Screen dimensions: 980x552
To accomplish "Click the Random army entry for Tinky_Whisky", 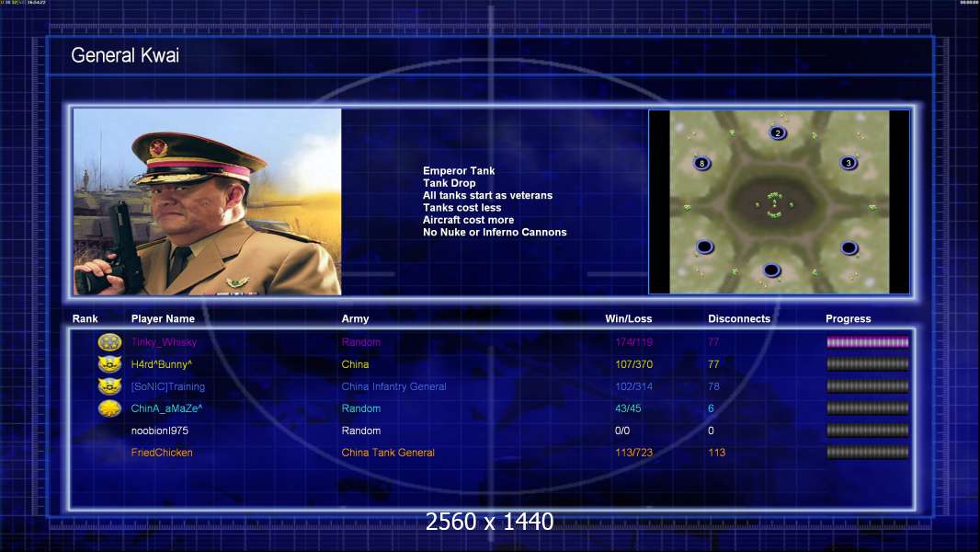I will click(360, 342).
